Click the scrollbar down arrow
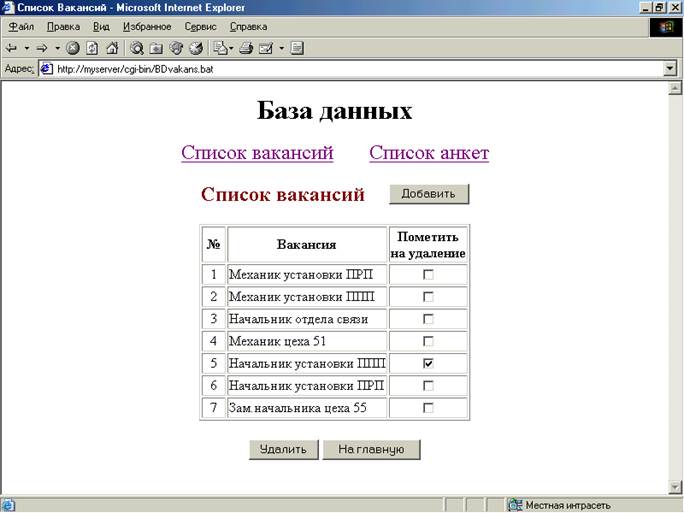The height and width of the screenshot is (513, 684). click(675, 486)
